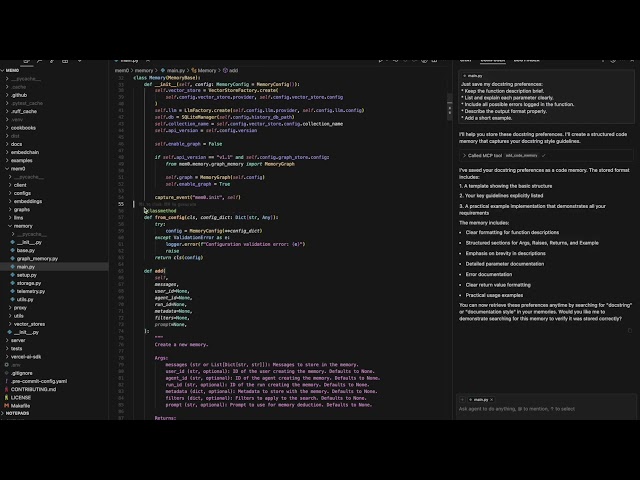Open telemetry.py in explorer
This screenshot has height=480, width=640.
[x=31, y=291]
